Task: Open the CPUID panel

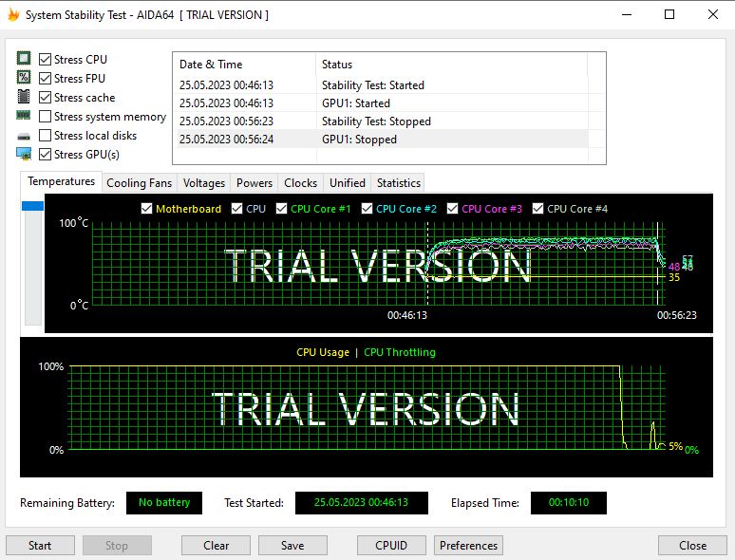Action: [x=391, y=546]
